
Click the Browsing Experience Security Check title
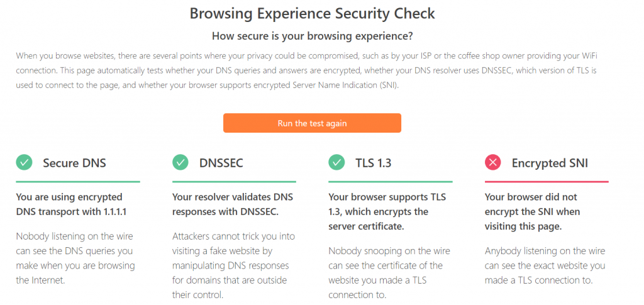[312, 13]
